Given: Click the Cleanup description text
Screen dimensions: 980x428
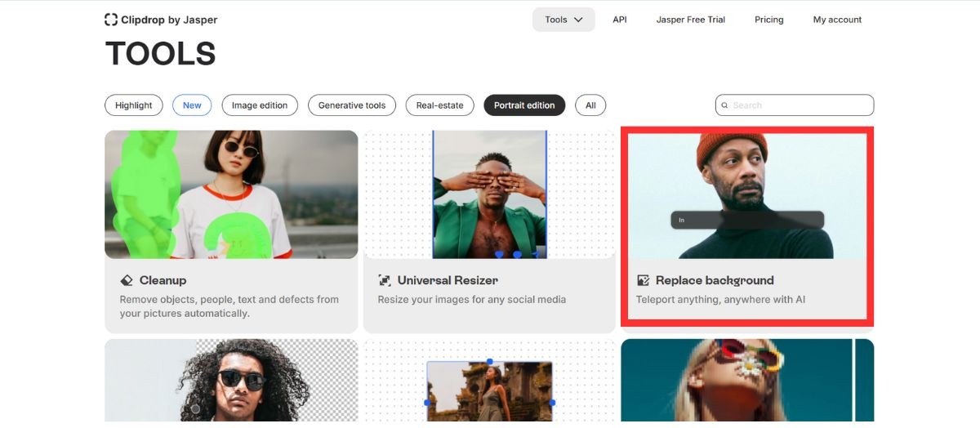Looking at the screenshot, I should tap(229, 306).
